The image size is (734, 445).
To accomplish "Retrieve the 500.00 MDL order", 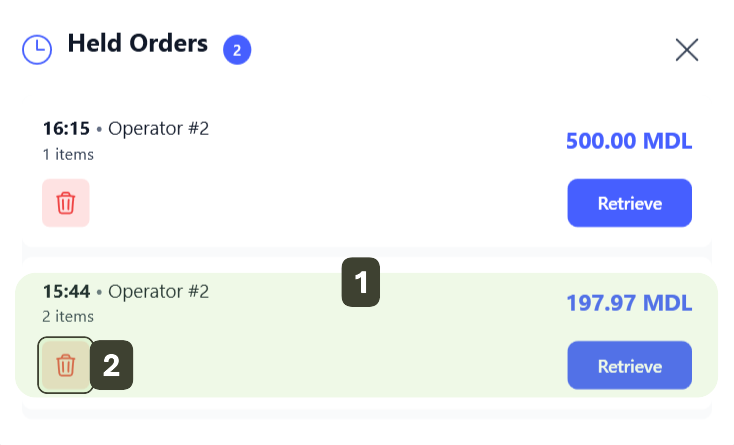I will point(629,203).
